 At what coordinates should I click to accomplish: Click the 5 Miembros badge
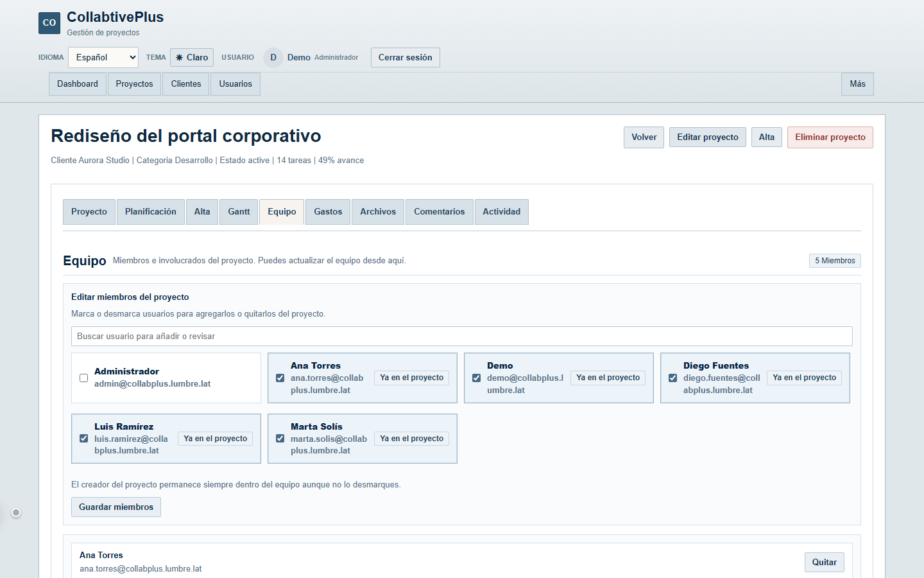click(835, 261)
